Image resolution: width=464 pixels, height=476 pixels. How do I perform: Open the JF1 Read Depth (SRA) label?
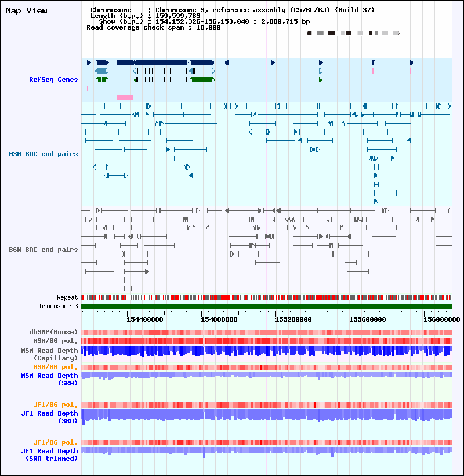point(49,417)
